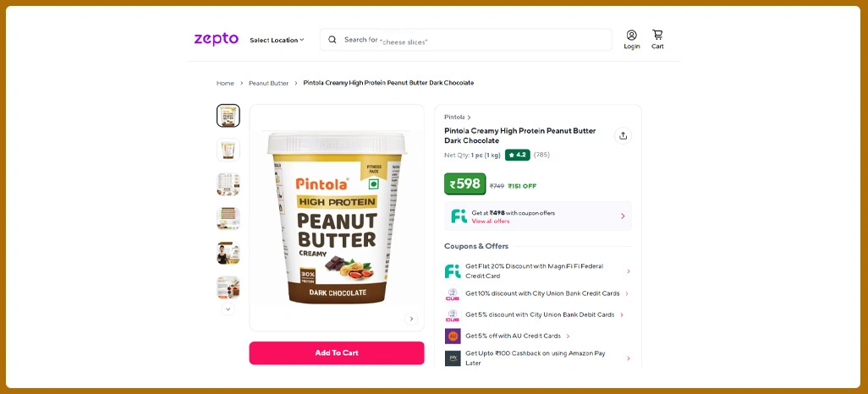This screenshot has width=868, height=394.
Task: Show next product image with arrow
Action: [x=410, y=319]
